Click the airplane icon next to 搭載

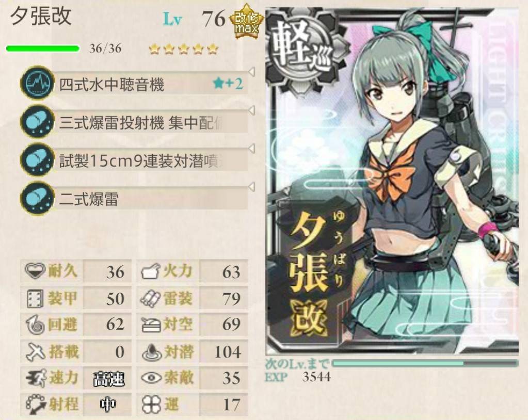coord(36,352)
